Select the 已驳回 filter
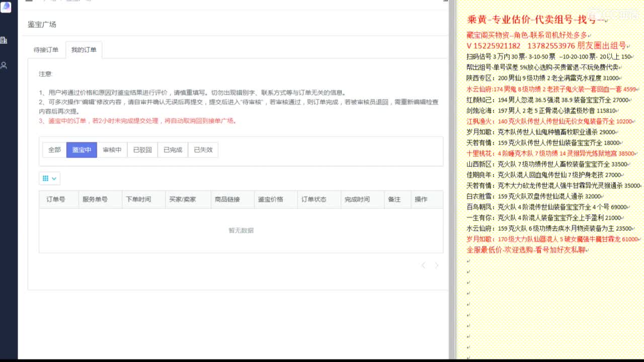 (142, 150)
